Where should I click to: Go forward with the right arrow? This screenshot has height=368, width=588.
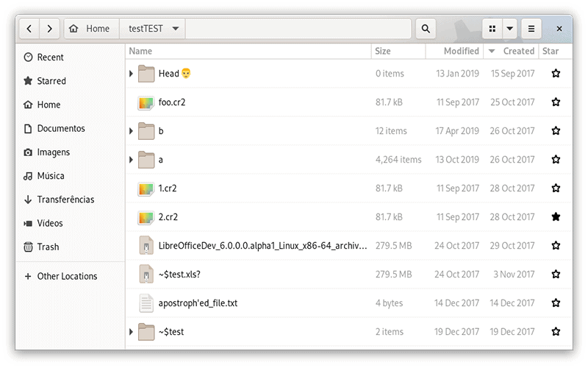(49, 29)
